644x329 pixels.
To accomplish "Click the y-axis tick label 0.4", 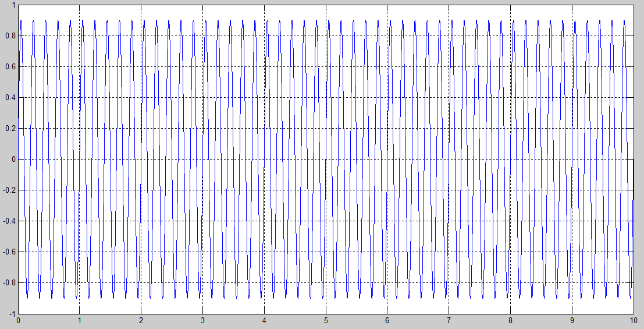I will (x=10, y=97).
